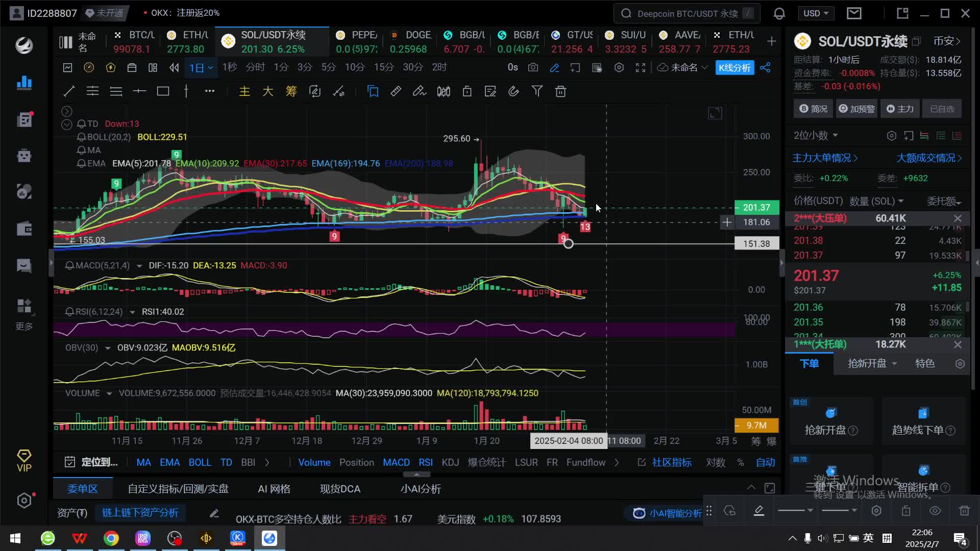Screen dimensions: 980x551
Task: Expand the OBV(30) settings arrow
Action: coord(108,348)
